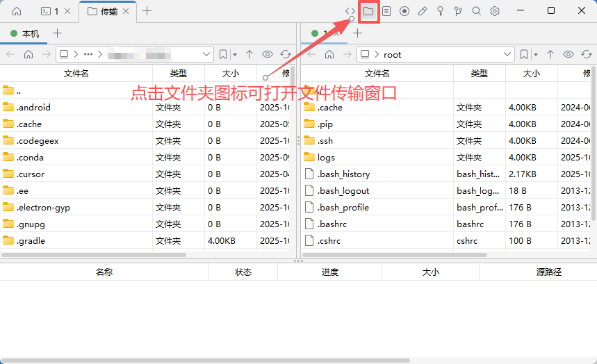Select the .bashrc file in remote pane
The image size is (597, 364).
[x=333, y=224]
